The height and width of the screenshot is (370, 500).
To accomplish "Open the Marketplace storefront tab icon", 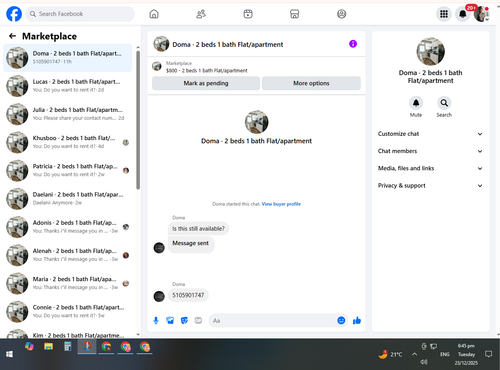I will pos(295,14).
